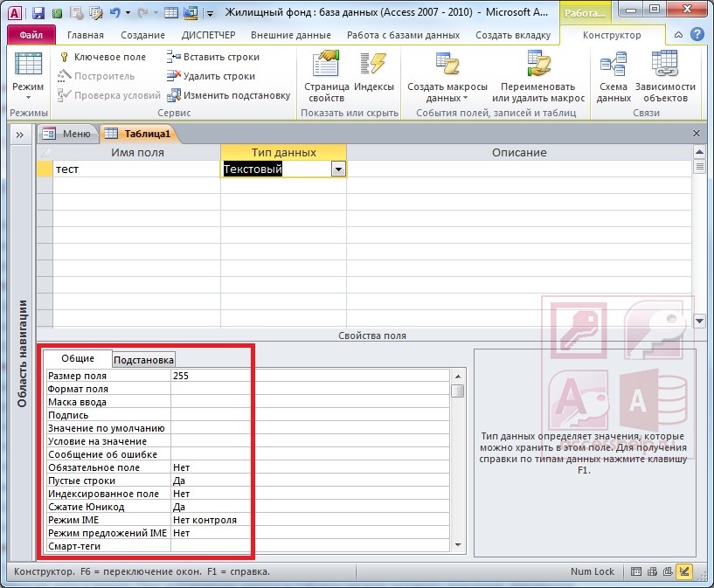Switch to Datasheet view in status bar
The width and height of the screenshot is (714, 588).
click(635, 571)
